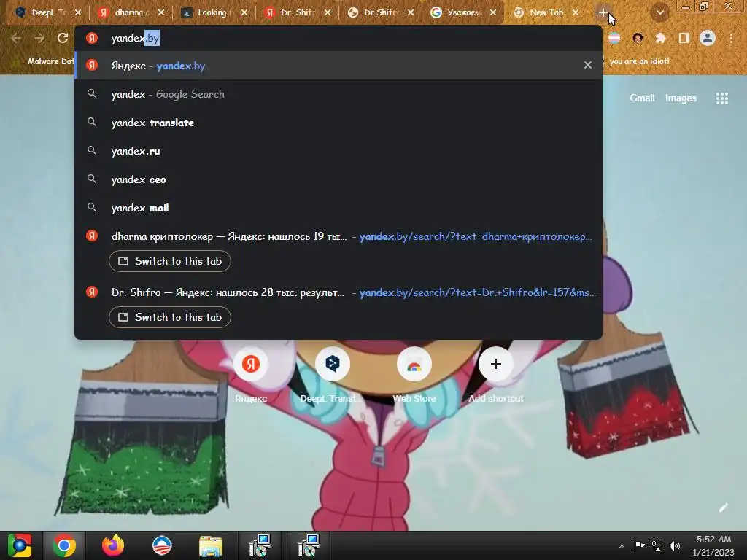747x560 pixels.
Task: Open a new tab with the plus button
Action: [603, 12]
